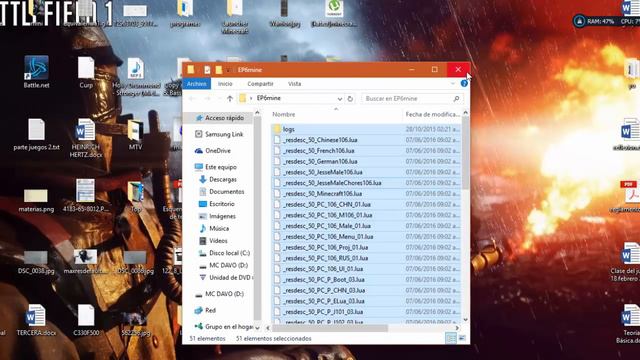Select the MTV folder on desktop

(x=135, y=135)
